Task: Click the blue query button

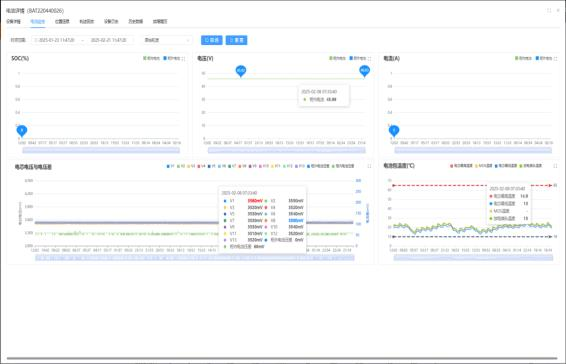Action: (x=212, y=40)
